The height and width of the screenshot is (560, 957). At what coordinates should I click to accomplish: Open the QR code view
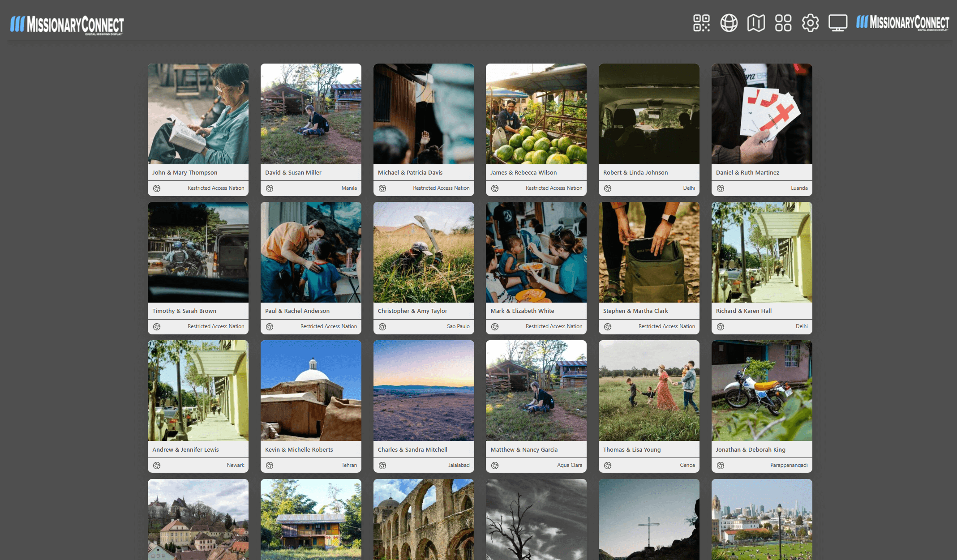tap(702, 23)
